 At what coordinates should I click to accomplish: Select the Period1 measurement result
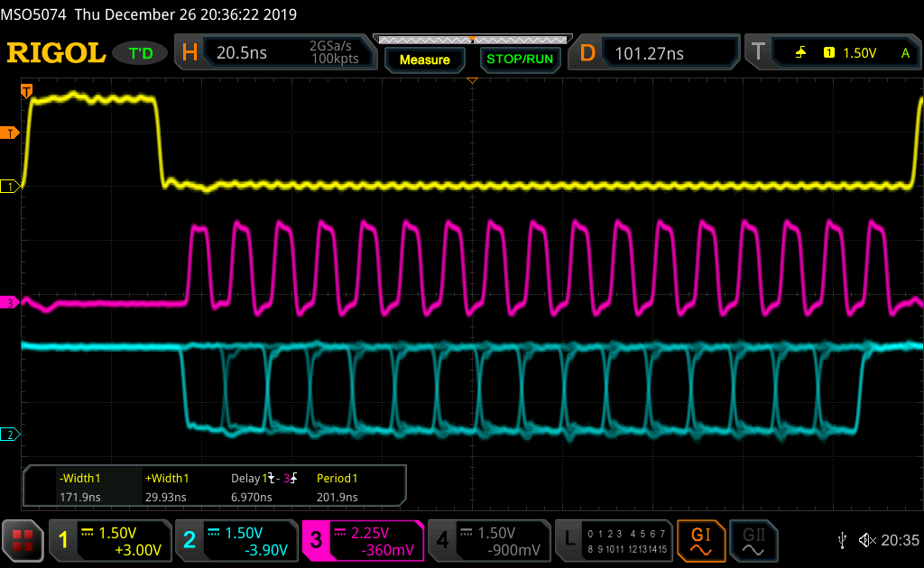337,488
